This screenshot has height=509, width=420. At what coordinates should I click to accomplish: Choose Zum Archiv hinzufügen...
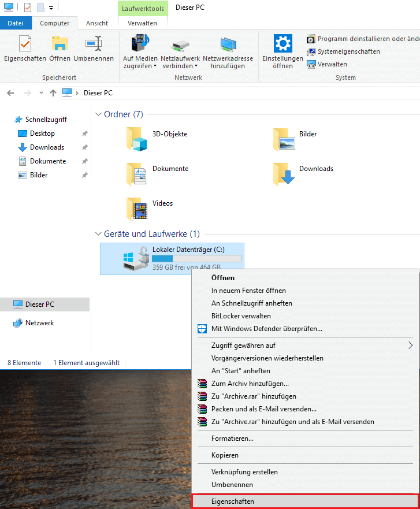(x=305, y=384)
